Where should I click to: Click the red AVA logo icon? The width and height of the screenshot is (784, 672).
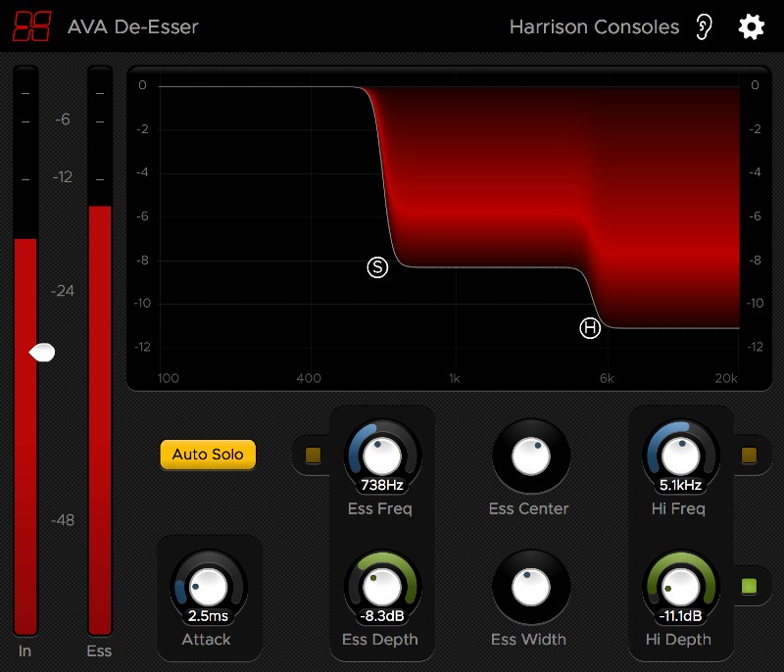point(31,26)
